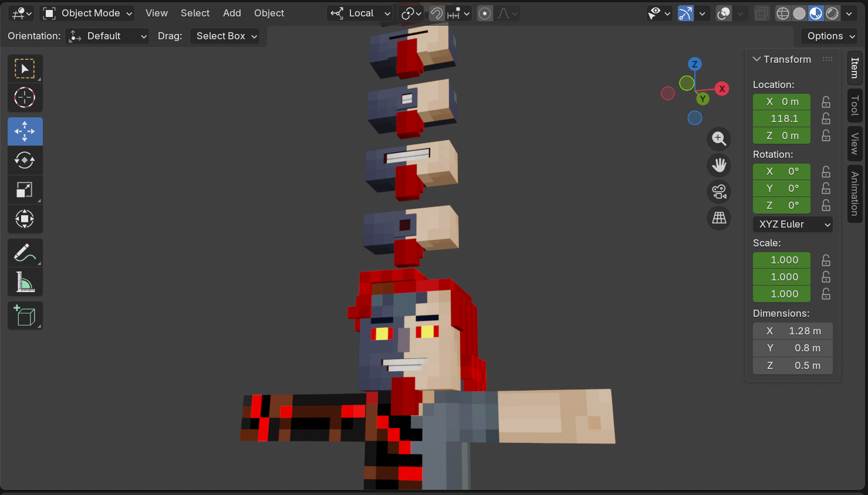Screen dimensions: 868x495
Task: Select the Scale tool
Action: (25, 189)
